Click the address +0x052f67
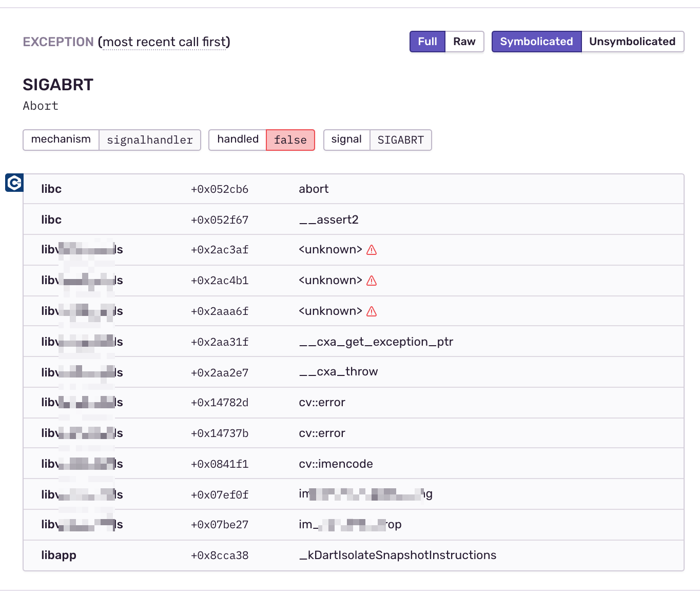Image resolution: width=700 pixels, height=596 pixels. (220, 220)
